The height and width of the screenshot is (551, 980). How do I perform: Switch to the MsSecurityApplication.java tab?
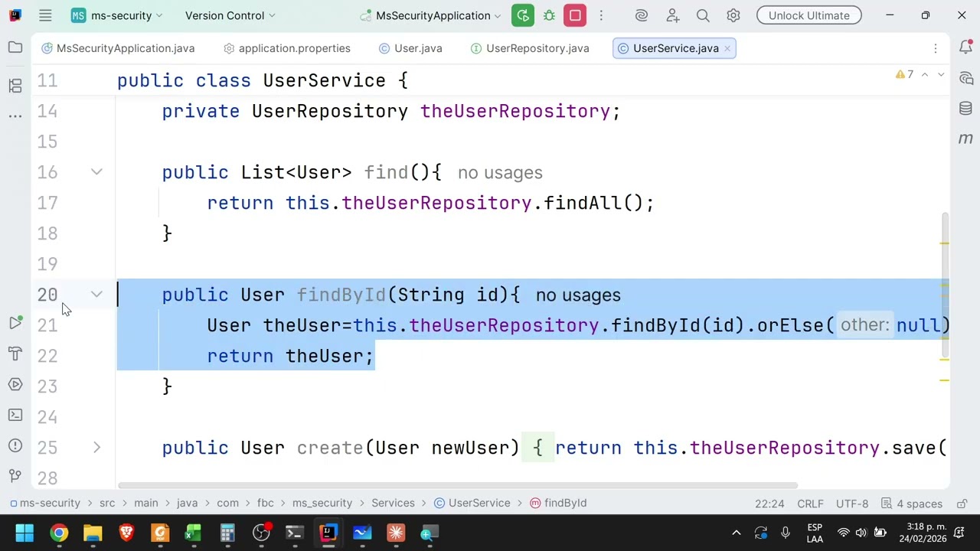[x=118, y=48]
